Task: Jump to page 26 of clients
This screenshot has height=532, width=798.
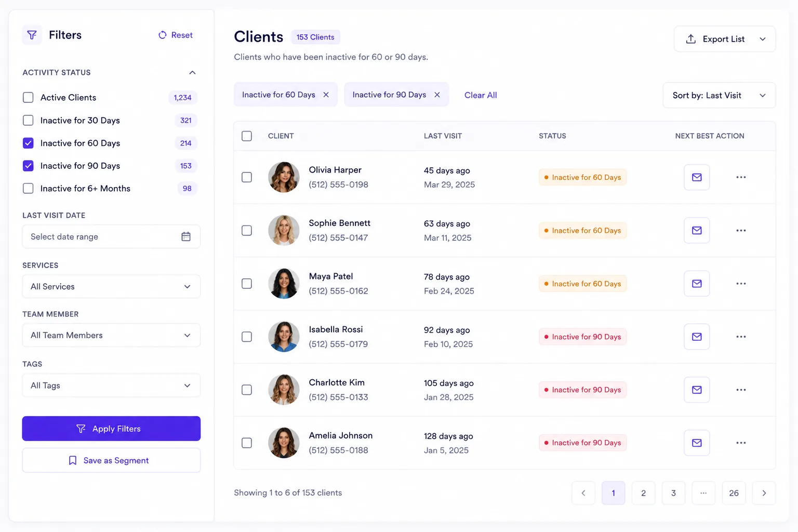Action: (x=734, y=493)
